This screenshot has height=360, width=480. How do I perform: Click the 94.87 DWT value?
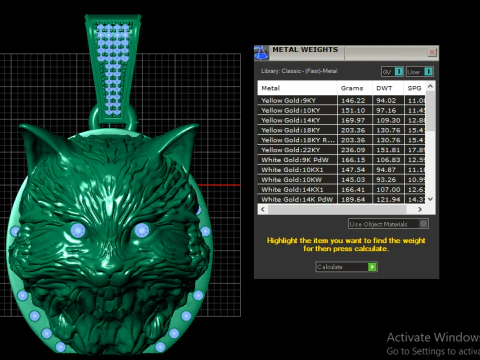pyautogui.click(x=386, y=170)
